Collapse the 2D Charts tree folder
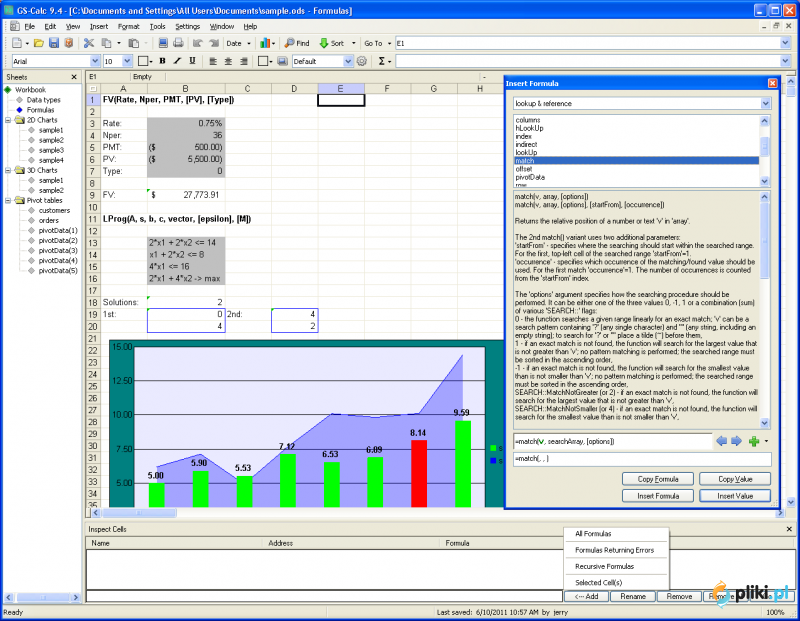Viewport: 800px width, 621px height. coord(8,120)
